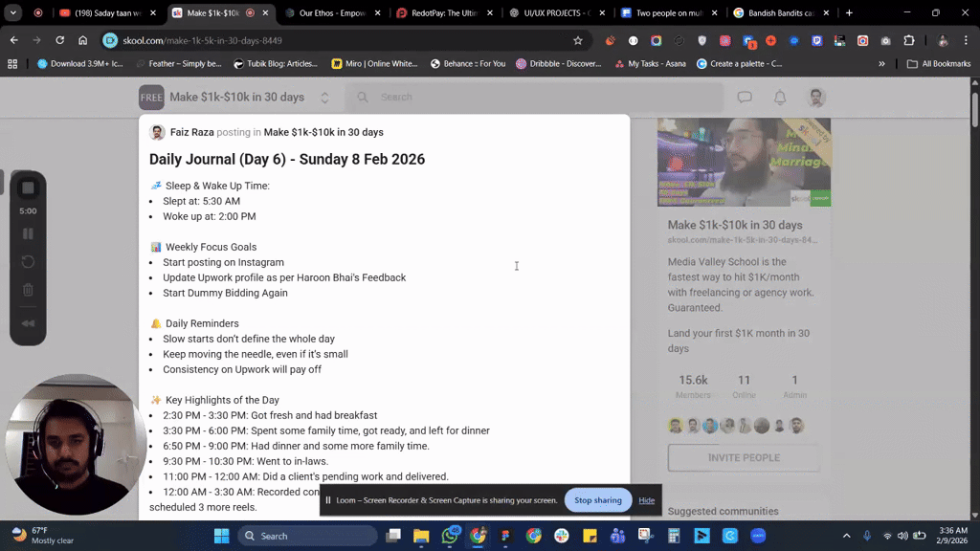This screenshot has width=980, height=551.
Task: Open Skool notifications bell
Action: tap(780, 97)
